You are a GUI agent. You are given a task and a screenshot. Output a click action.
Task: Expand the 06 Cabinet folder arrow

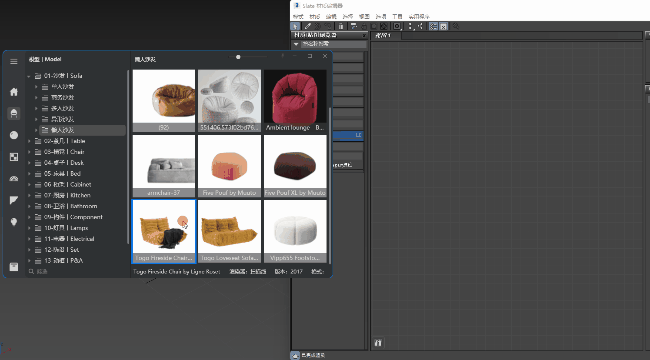coord(29,185)
